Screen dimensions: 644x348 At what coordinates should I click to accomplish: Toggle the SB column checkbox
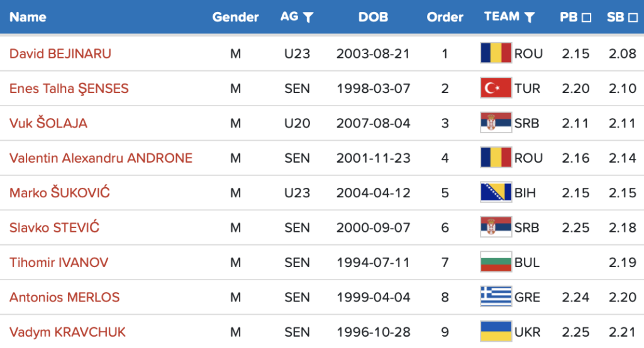633,18
